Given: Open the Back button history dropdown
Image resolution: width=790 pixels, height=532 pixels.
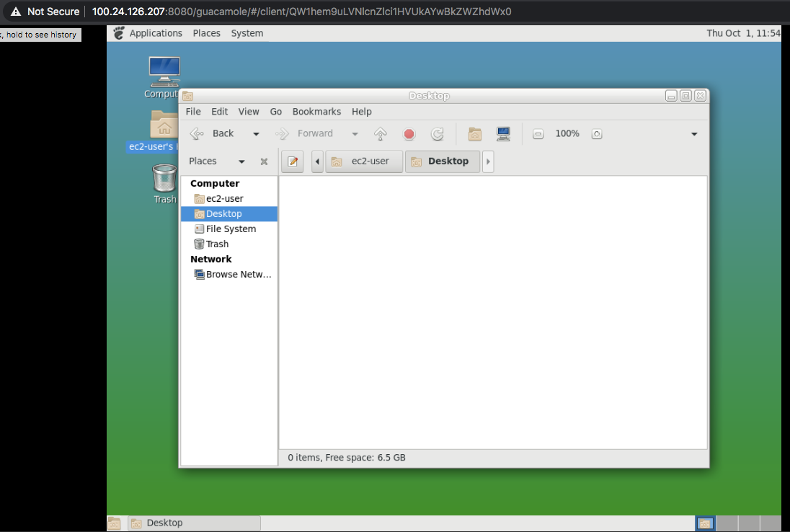Looking at the screenshot, I should click(x=256, y=133).
